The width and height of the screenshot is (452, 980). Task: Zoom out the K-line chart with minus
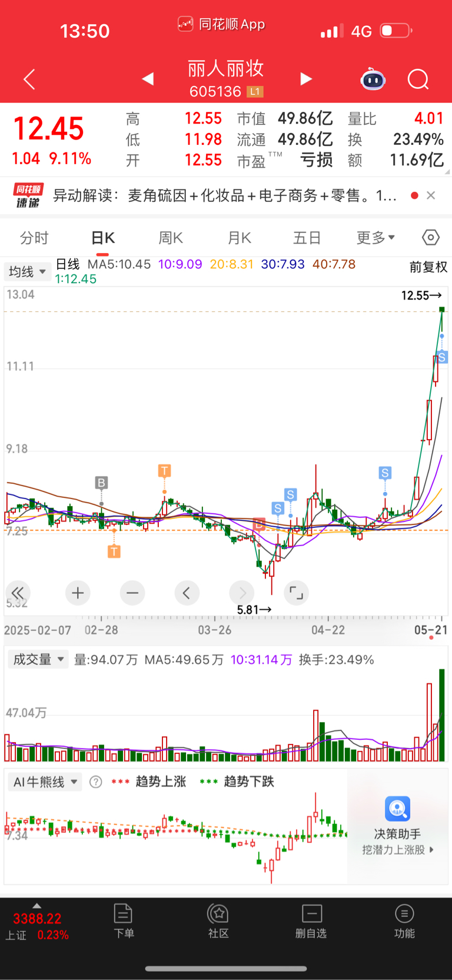[x=132, y=593]
